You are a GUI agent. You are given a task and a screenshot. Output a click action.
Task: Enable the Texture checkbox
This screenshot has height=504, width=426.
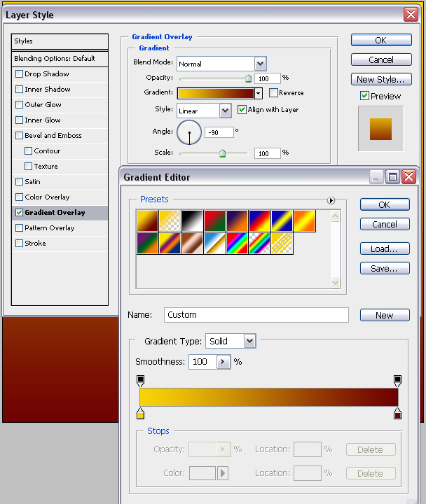click(x=28, y=166)
